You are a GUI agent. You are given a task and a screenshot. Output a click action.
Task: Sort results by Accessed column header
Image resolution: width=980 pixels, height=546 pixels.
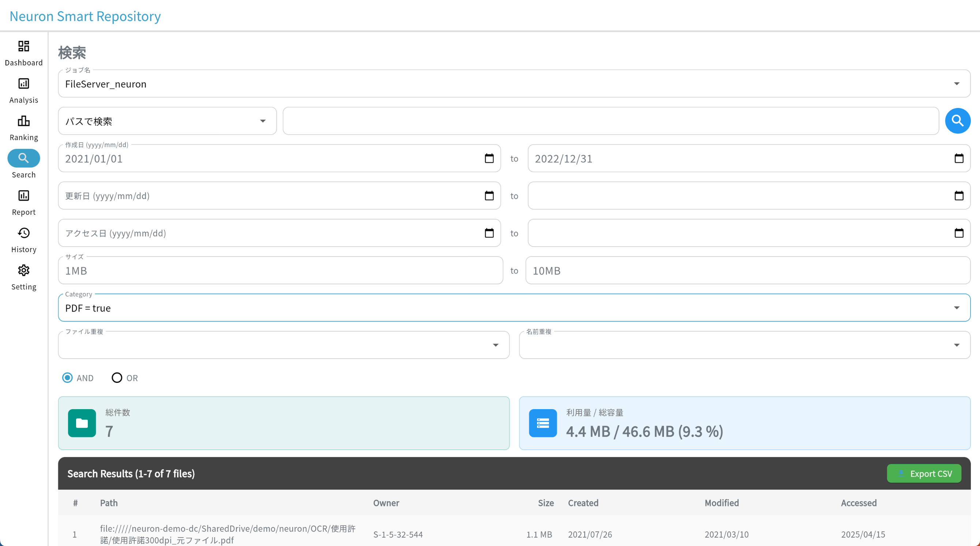(859, 502)
